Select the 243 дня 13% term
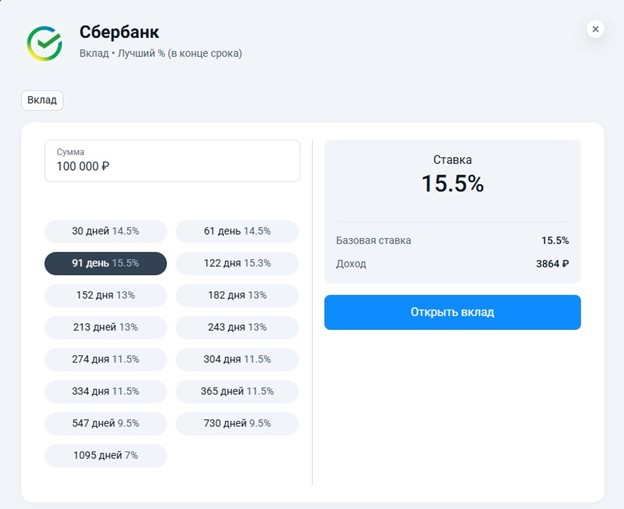The image size is (624, 509). click(x=237, y=327)
